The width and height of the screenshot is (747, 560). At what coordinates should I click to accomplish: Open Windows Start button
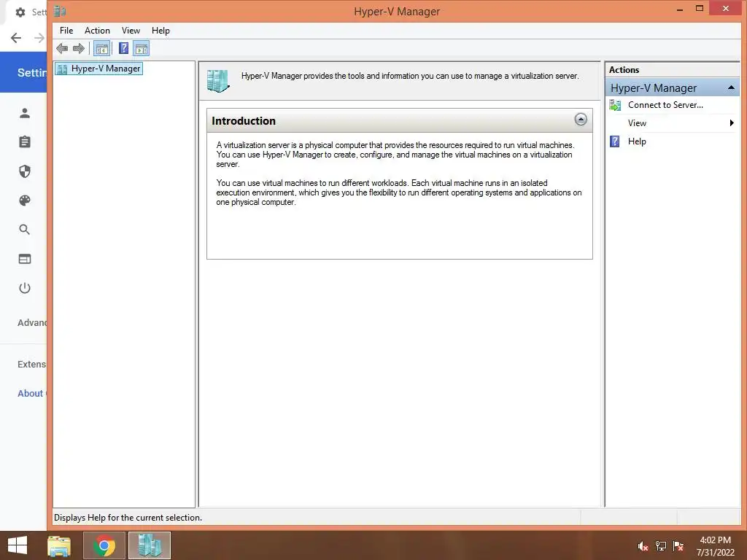[x=18, y=545]
